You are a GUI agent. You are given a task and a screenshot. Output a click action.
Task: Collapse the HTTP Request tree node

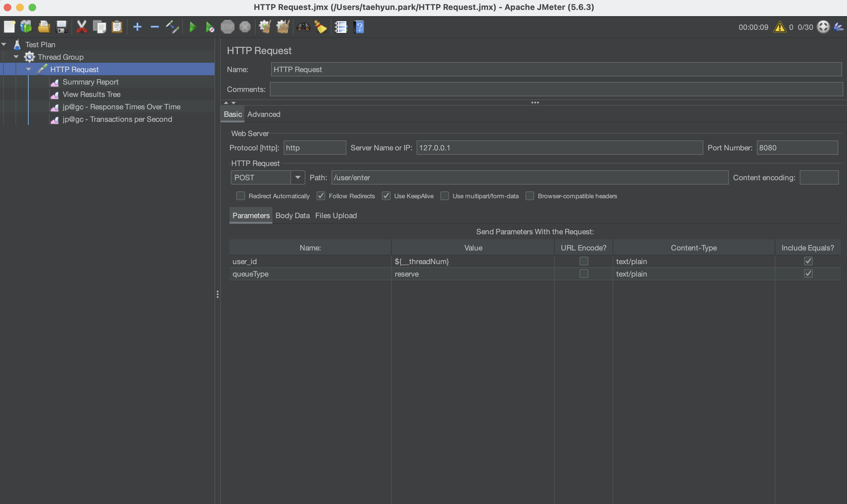[x=29, y=69]
